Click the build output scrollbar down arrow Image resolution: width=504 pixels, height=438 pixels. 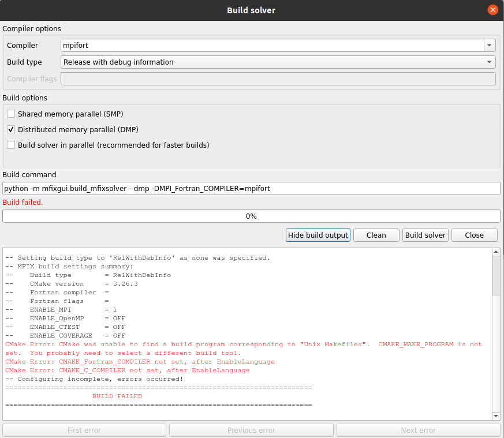point(496,416)
